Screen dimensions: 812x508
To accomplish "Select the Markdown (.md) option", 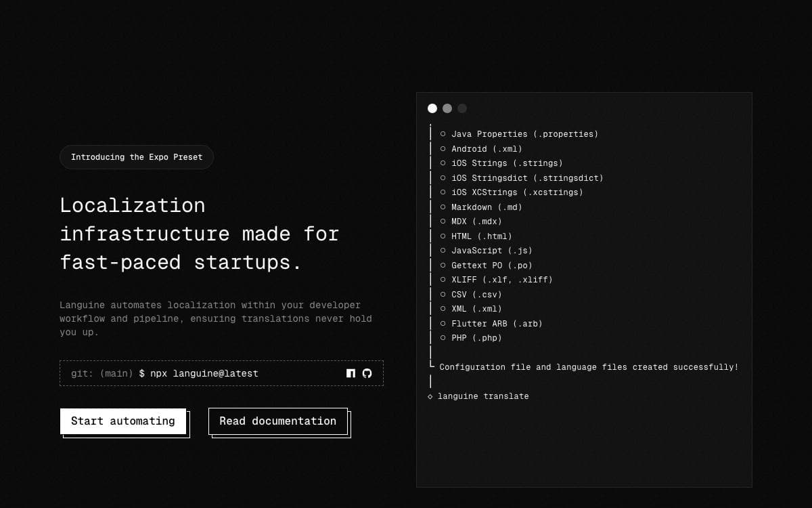I will tap(480, 207).
